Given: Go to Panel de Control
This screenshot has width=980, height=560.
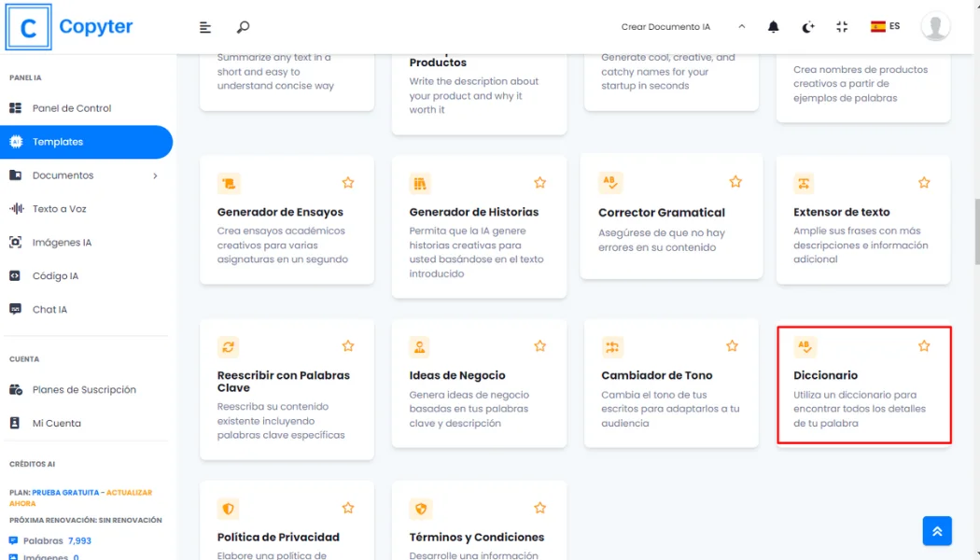Looking at the screenshot, I should coord(71,108).
